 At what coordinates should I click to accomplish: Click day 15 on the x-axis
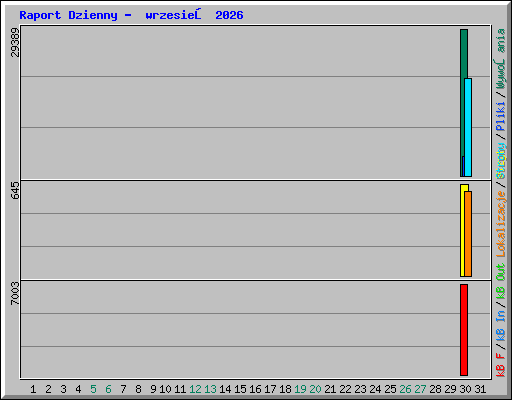pyautogui.click(x=240, y=389)
